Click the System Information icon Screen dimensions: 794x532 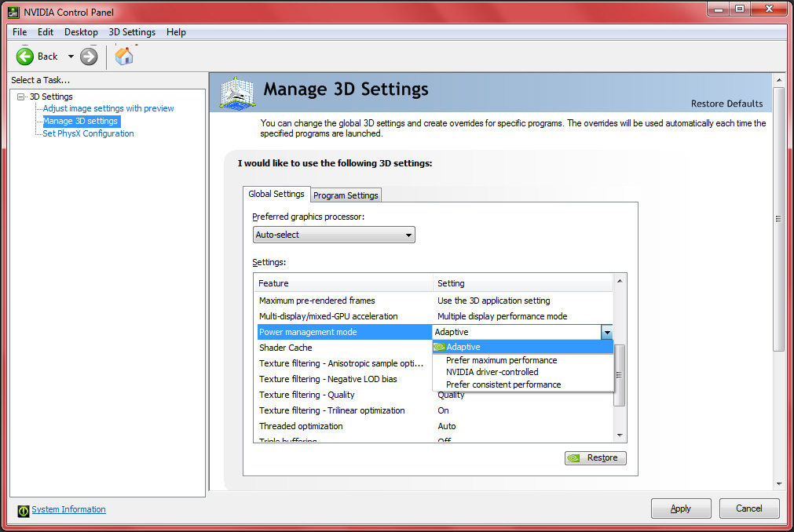tap(24, 511)
